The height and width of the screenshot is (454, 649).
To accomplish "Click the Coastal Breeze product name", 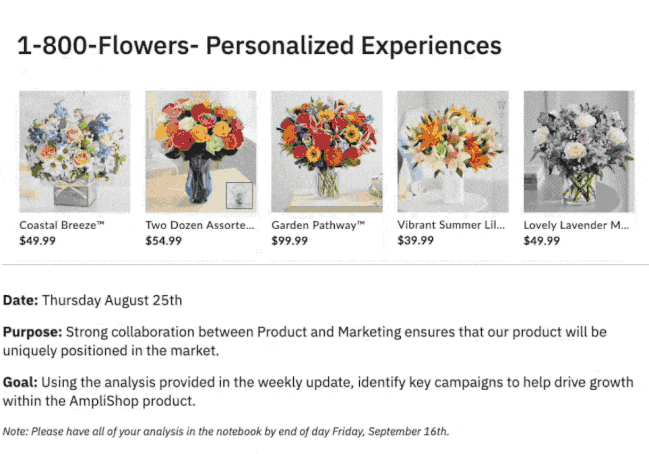I will pos(62,225).
